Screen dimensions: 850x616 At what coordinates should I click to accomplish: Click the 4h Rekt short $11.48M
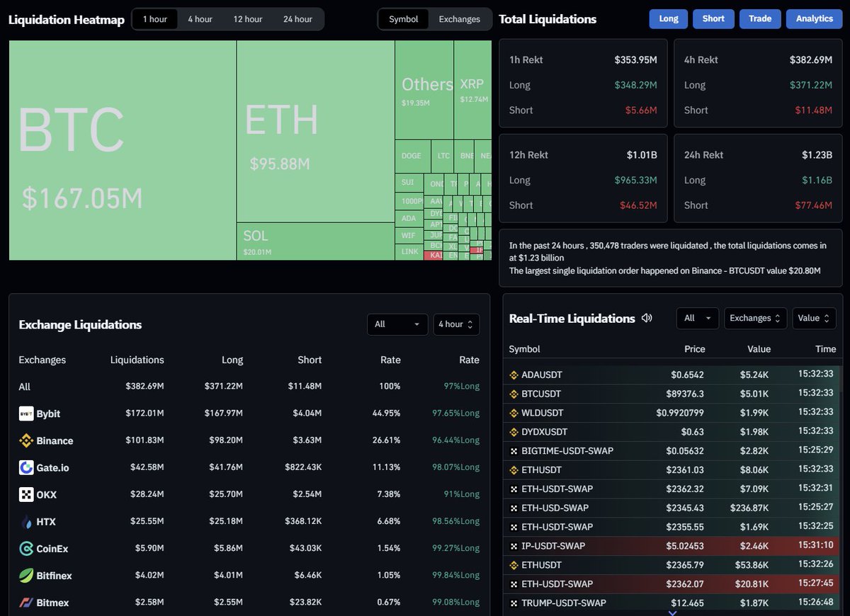[814, 110]
